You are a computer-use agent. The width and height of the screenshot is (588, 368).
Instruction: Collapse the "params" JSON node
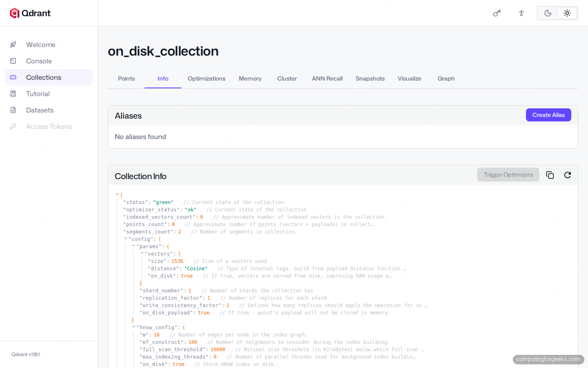(134, 246)
